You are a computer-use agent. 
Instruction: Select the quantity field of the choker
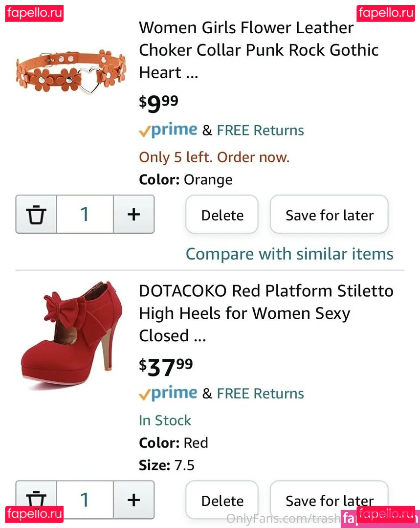click(x=85, y=214)
